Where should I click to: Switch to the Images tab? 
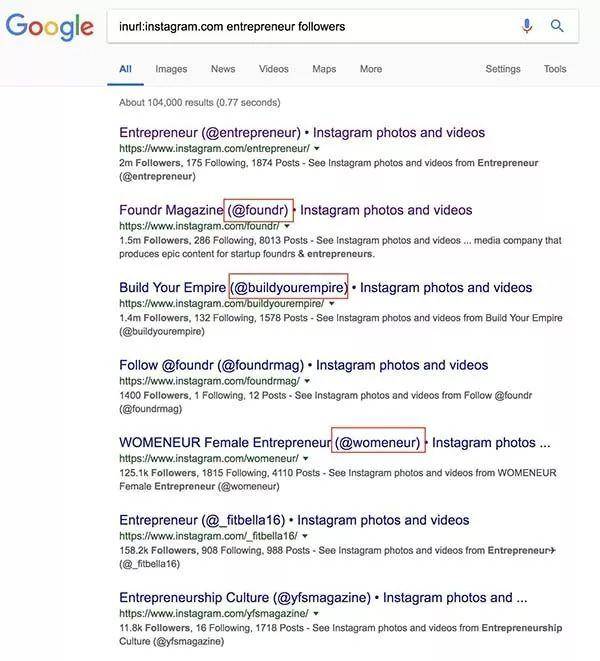click(171, 69)
